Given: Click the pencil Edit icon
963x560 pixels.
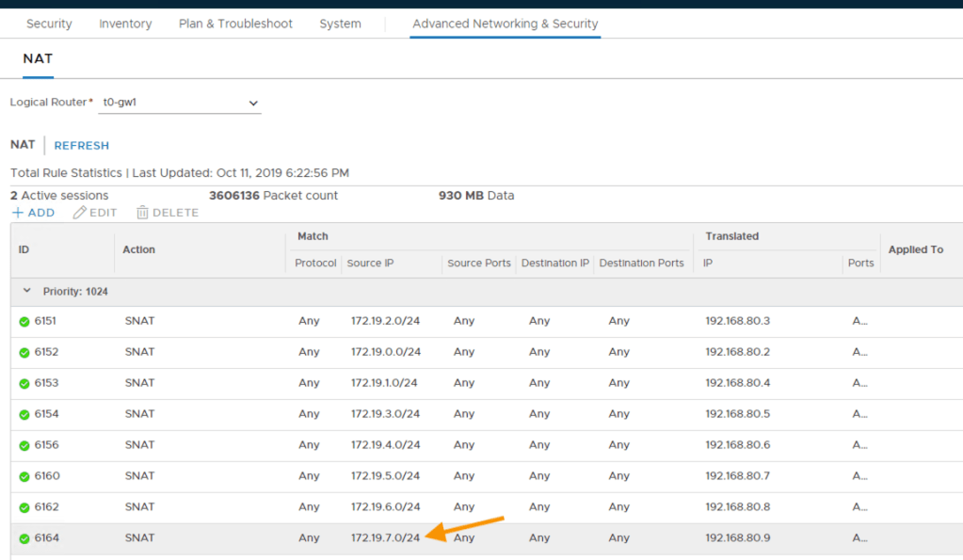Looking at the screenshot, I should [80, 213].
